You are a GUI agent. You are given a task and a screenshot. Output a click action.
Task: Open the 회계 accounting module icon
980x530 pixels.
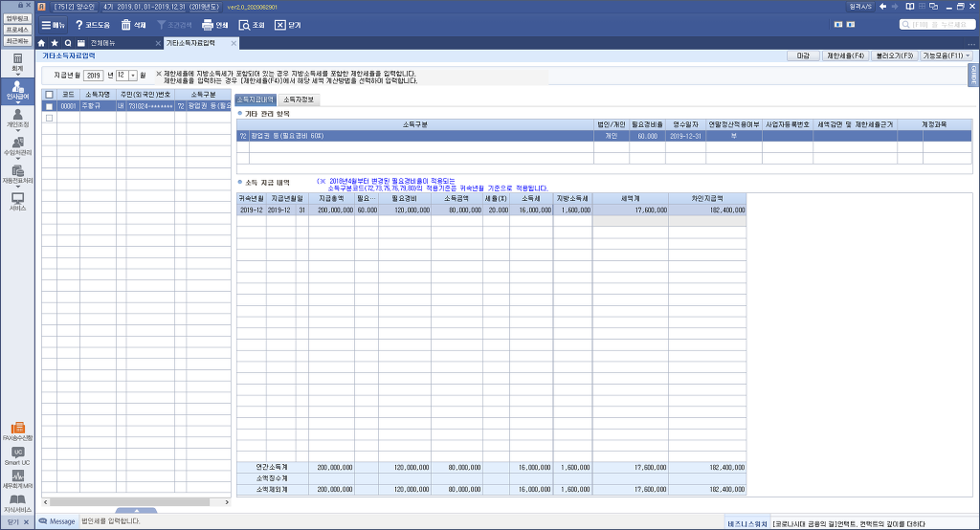[17, 63]
